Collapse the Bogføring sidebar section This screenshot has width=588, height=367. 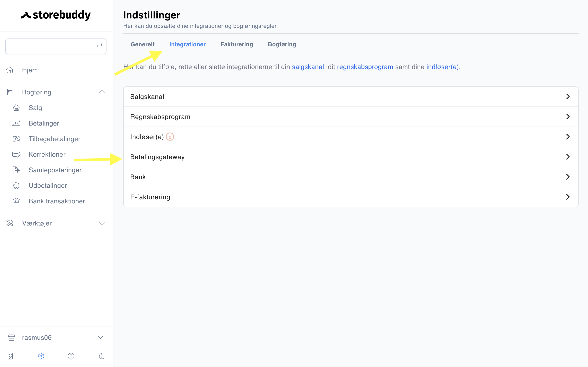tap(102, 92)
